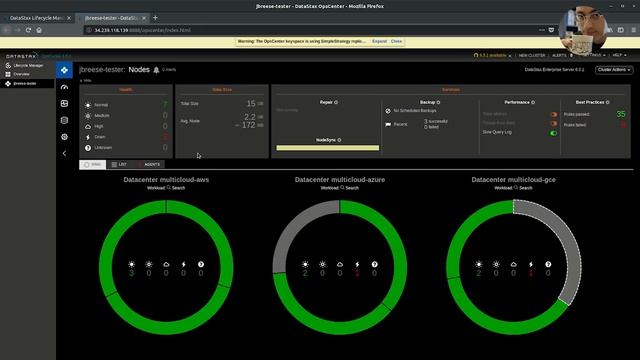Click down bolt icon inside multicloud-azure ring
The height and width of the screenshot is (360, 640).
point(357,264)
